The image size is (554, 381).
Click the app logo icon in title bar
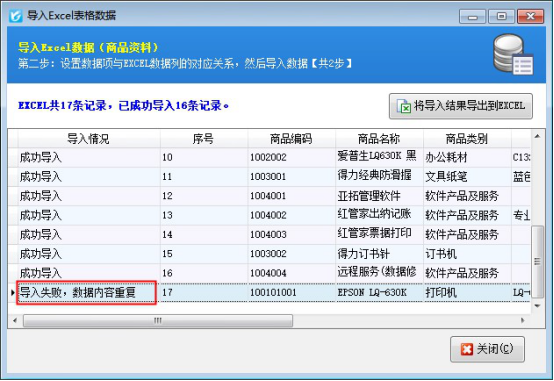coord(16,16)
